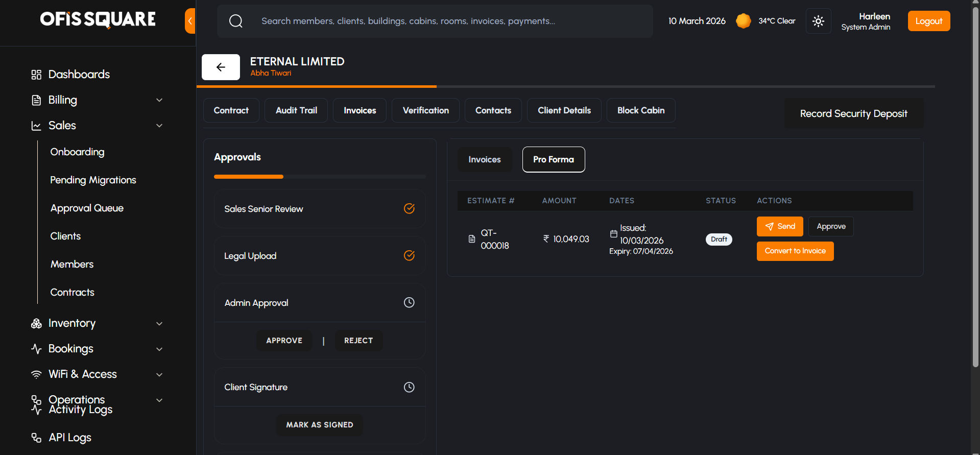
Task: Click the Admin Approval pending clock icon
Action: (x=409, y=302)
